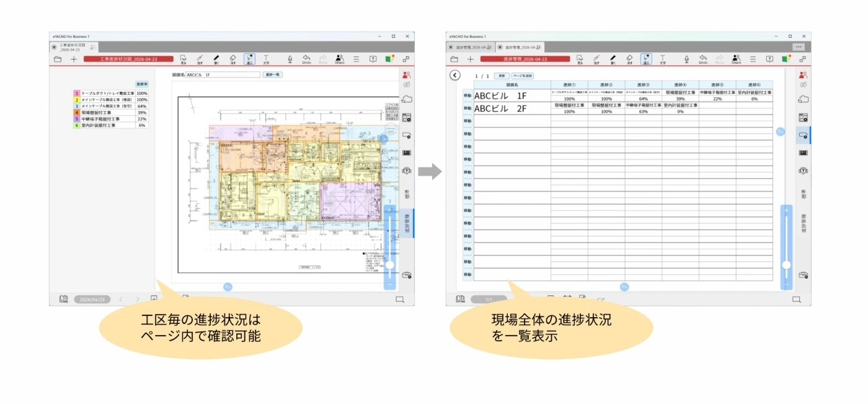Open the folder icon in left window toolbar

pos(57,59)
